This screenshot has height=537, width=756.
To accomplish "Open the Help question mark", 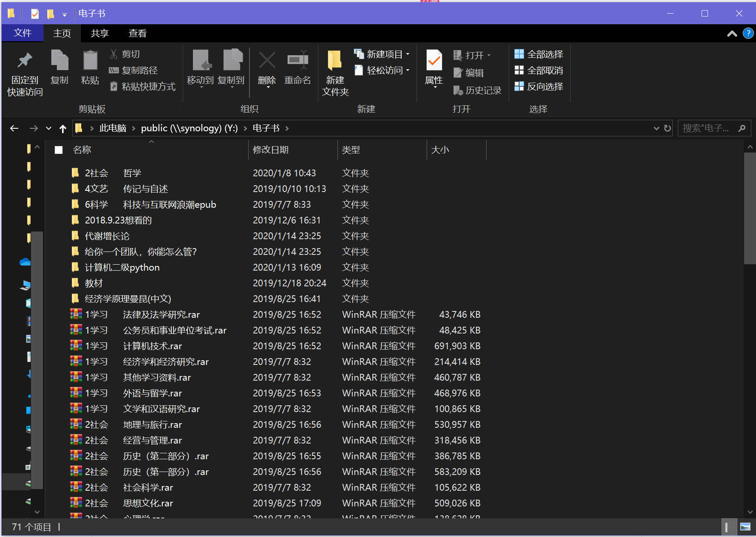I will (x=748, y=33).
